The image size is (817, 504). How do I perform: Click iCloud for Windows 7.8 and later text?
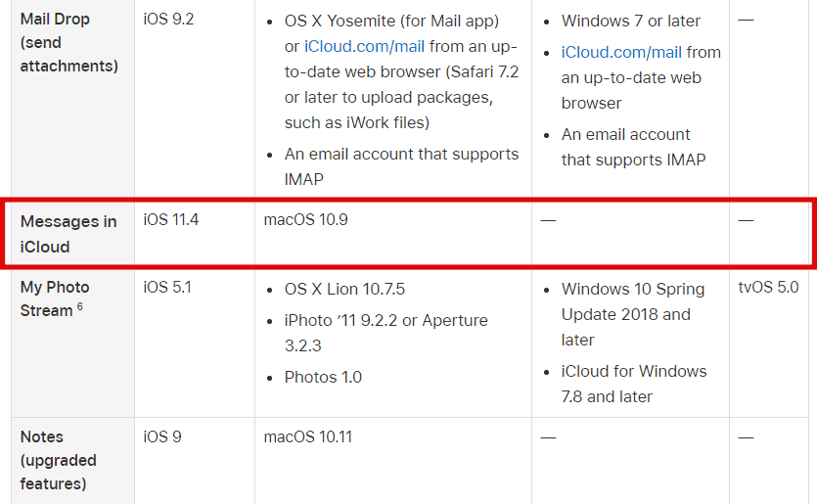[634, 384]
